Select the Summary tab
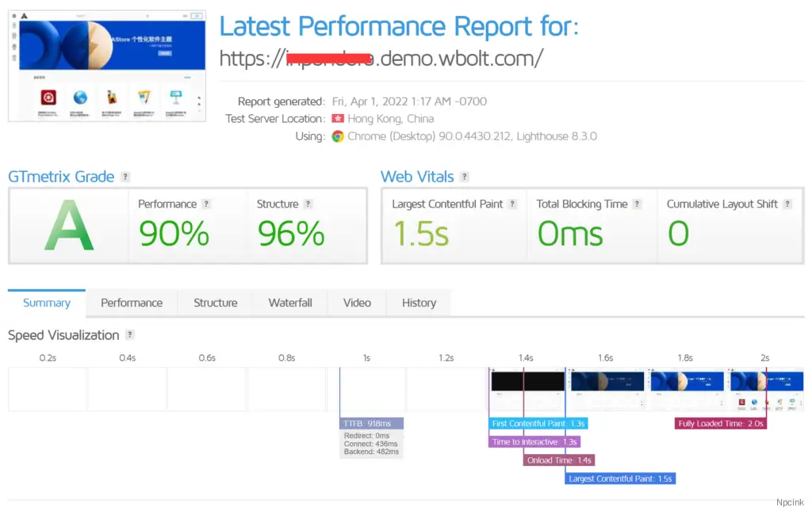This screenshot has width=812, height=515. coord(47,303)
